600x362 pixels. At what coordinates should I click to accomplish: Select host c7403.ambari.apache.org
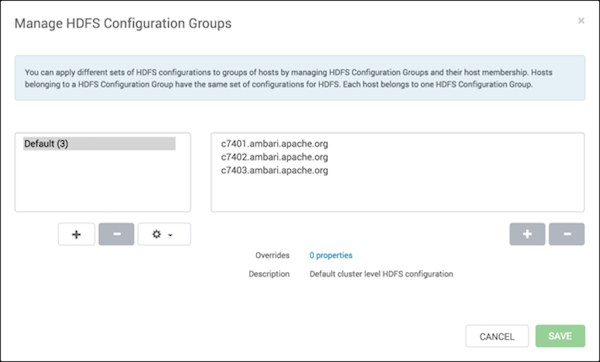coord(274,170)
